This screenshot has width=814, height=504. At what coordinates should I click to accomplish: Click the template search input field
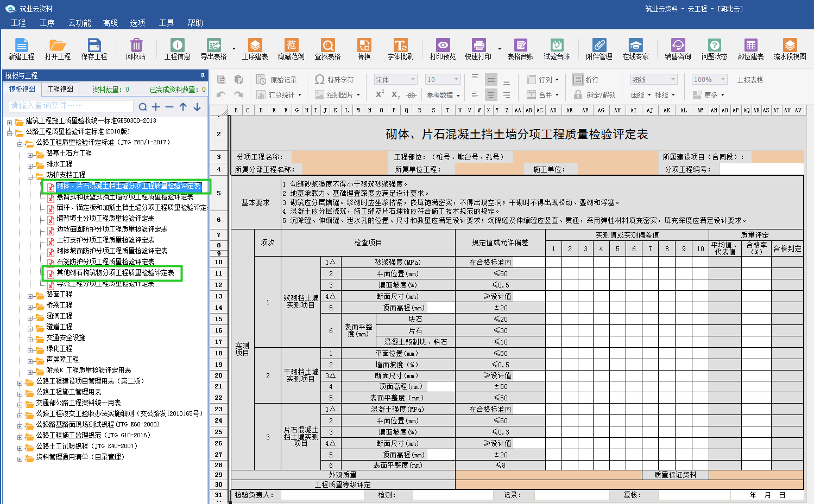(71, 106)
